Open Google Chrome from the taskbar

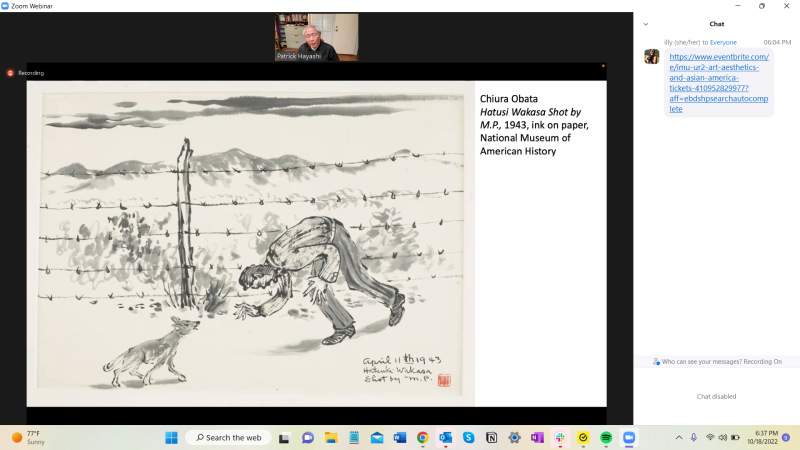423,438
